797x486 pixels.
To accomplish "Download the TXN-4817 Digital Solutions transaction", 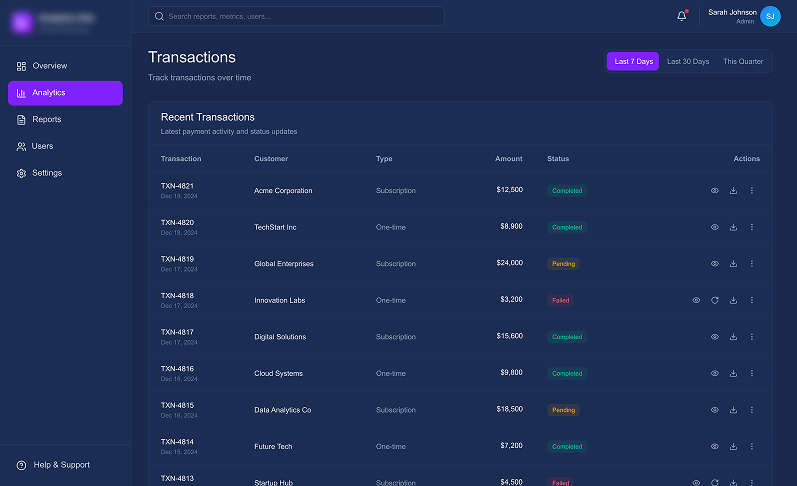I will click(x=733, y=337).
